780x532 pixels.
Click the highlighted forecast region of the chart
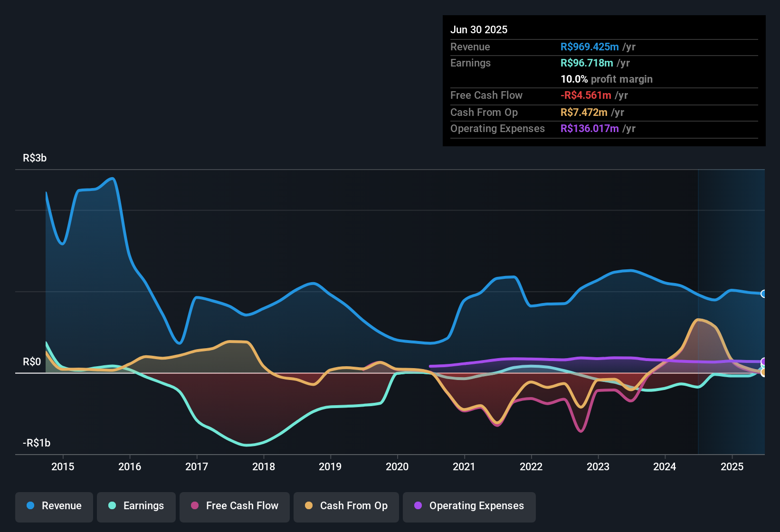[x=732, y=309]
